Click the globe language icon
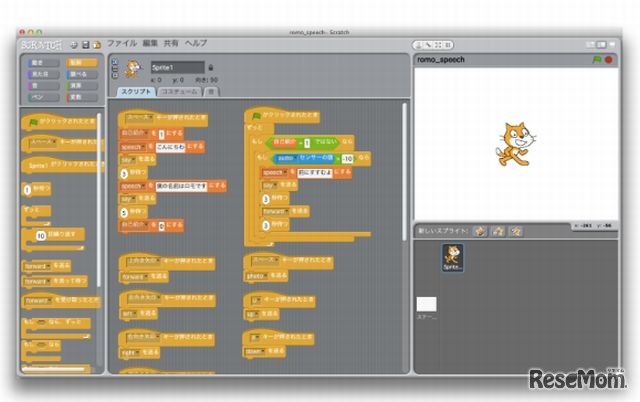The height and width of the screenshot is (402, 640). 73,44
